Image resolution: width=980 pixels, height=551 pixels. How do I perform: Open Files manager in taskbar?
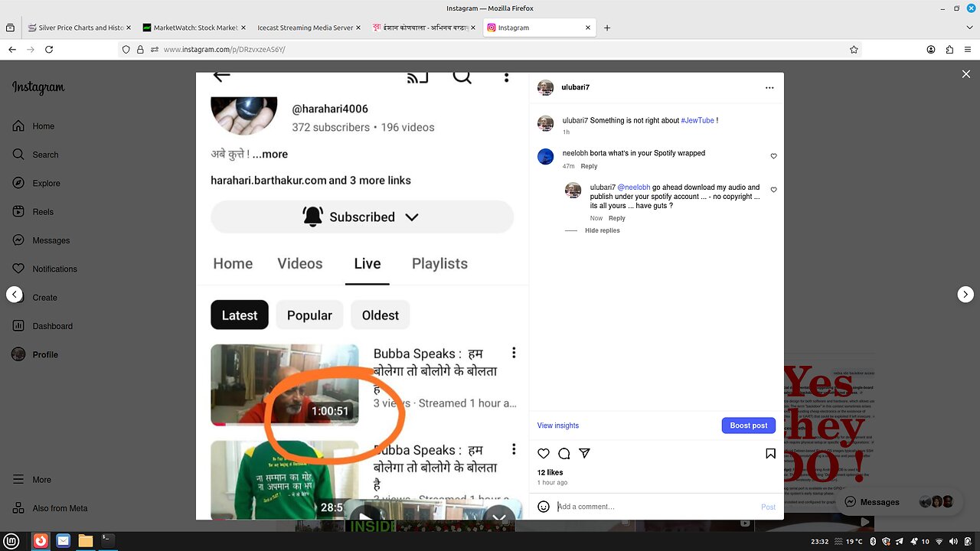coord(86,541)
